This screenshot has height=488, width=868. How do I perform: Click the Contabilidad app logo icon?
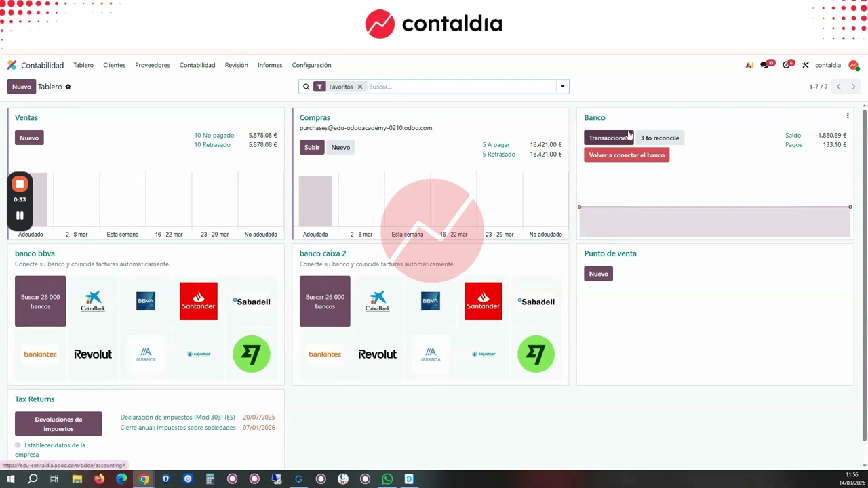[x=12, y=65]
